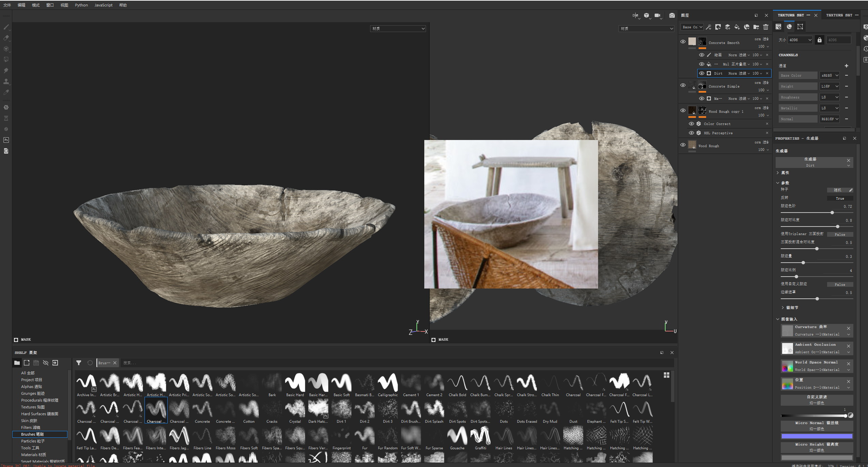The width and height of the screenshot is (868, 467).
Task: Click the True button for invert parameter
Action: pyautogui.click(x=840, y=198)
